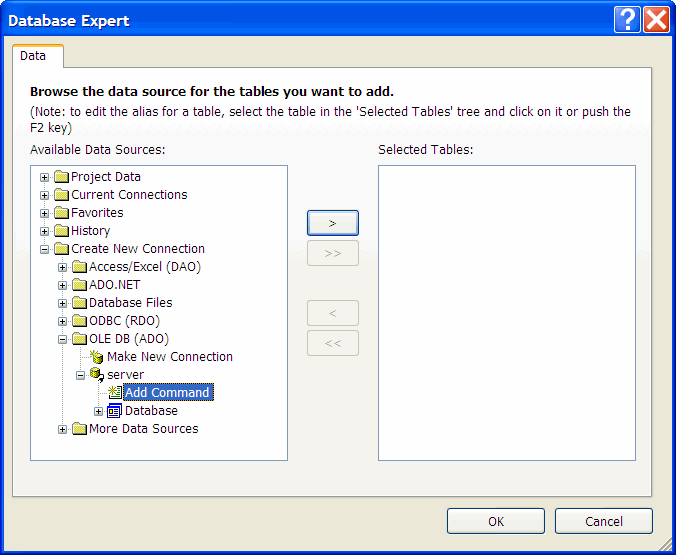Screen dimensions: 676x555
Task: Collapse the OLE DB (ADO) node
Action: pos(63,339)
